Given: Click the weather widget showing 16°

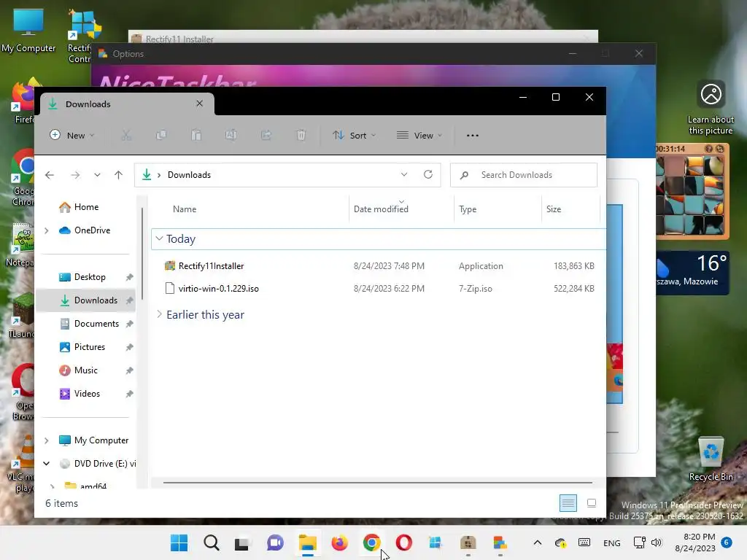Looking at the screenshot, I should click(x=693, y=273).
